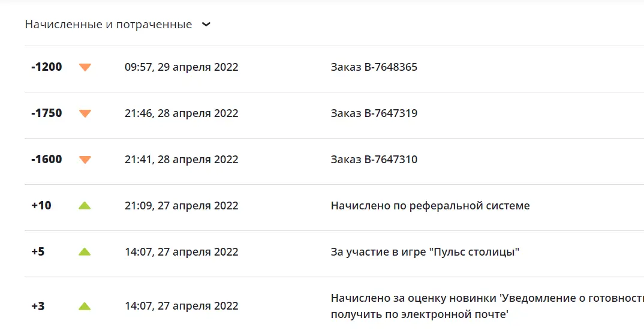Select the +10 bonus amount
644x336 pixels.
click(41, 205)
